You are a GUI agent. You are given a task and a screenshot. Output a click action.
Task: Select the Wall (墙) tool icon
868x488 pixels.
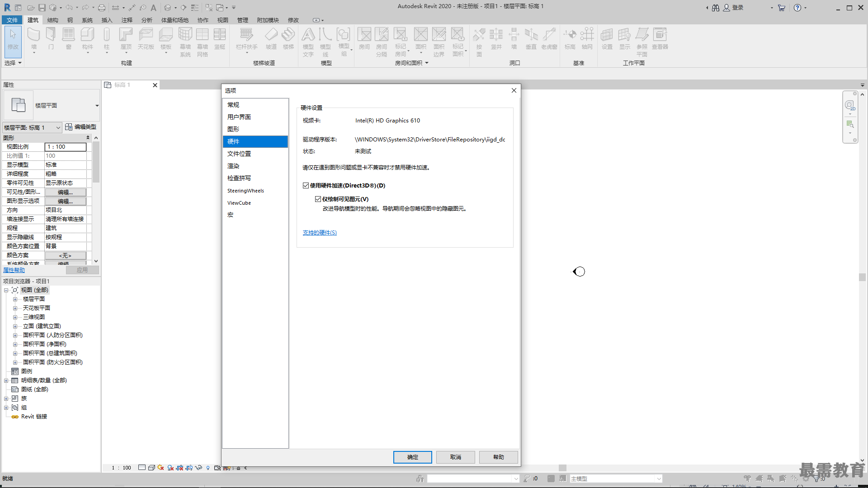point(34,35)
